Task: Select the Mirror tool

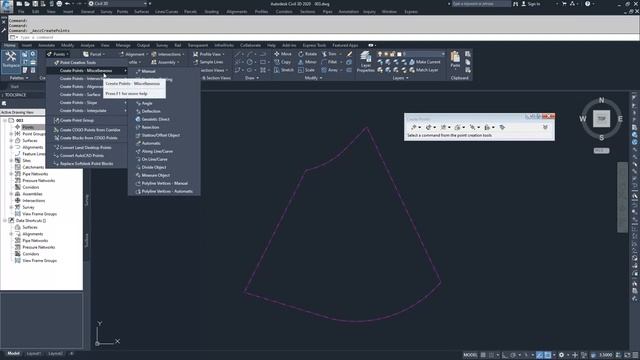Action: tap(307, 62)
